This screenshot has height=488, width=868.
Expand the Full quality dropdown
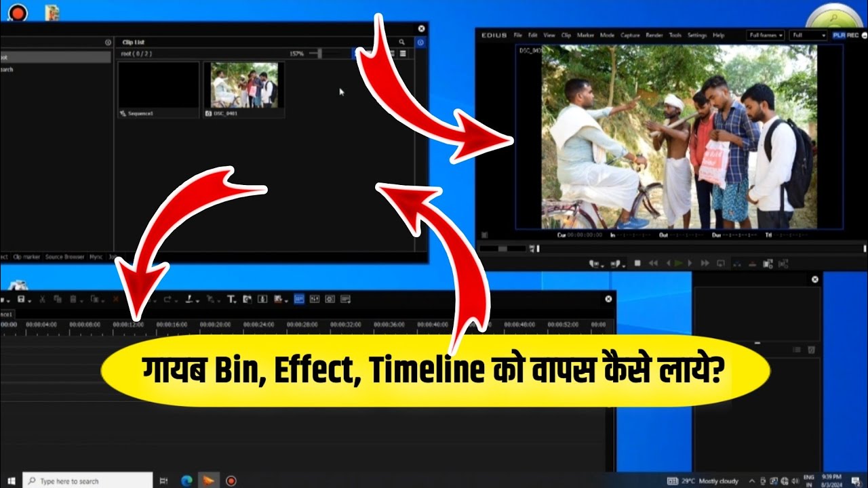809,35
